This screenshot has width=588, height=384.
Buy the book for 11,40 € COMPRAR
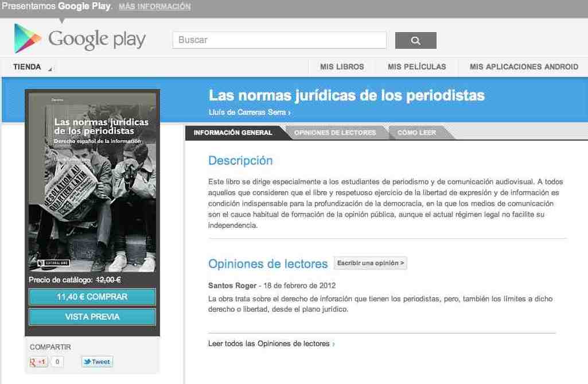point(92,297)
